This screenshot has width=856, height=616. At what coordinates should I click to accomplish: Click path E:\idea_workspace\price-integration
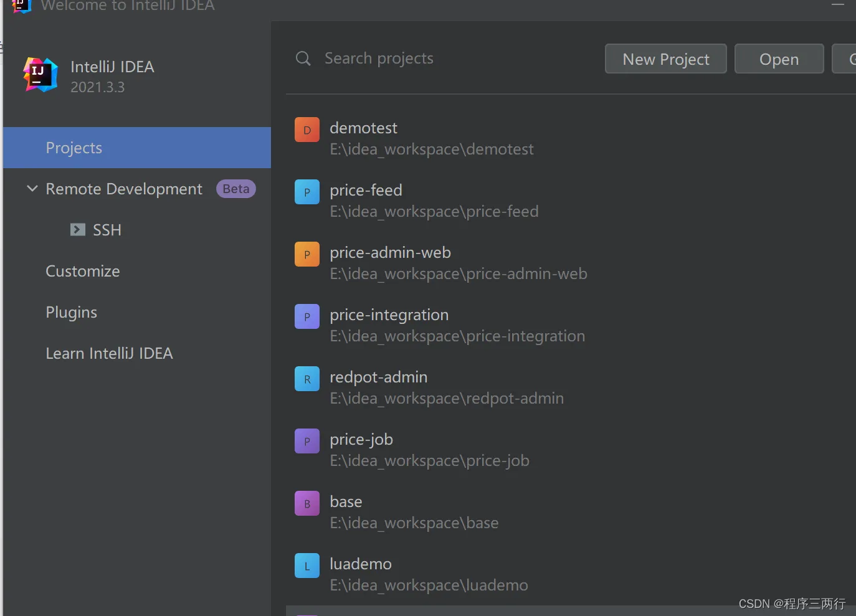point(457,336)
